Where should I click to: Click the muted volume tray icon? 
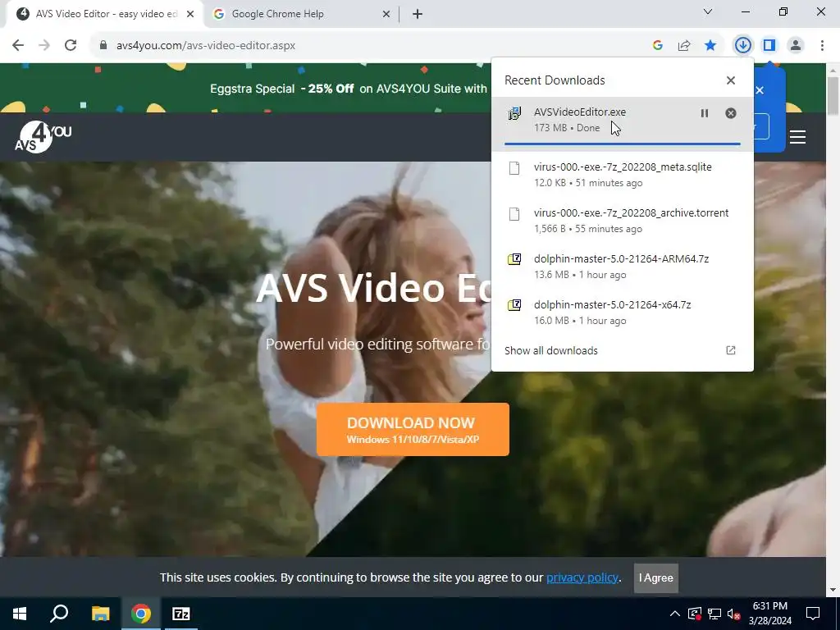(733, 614)
